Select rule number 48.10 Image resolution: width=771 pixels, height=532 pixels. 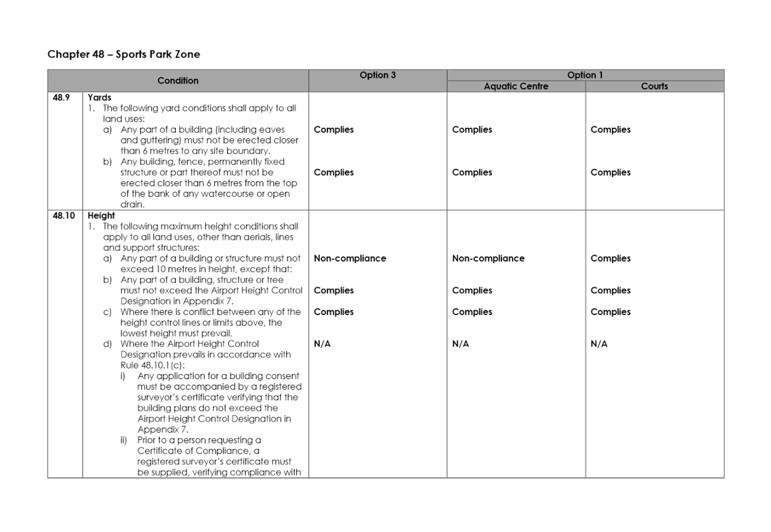(x=63, y=216)
